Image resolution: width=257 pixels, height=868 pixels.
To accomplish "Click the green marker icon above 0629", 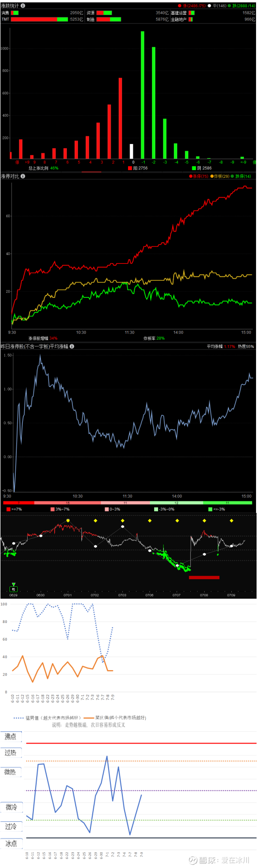I will point(13,588).
